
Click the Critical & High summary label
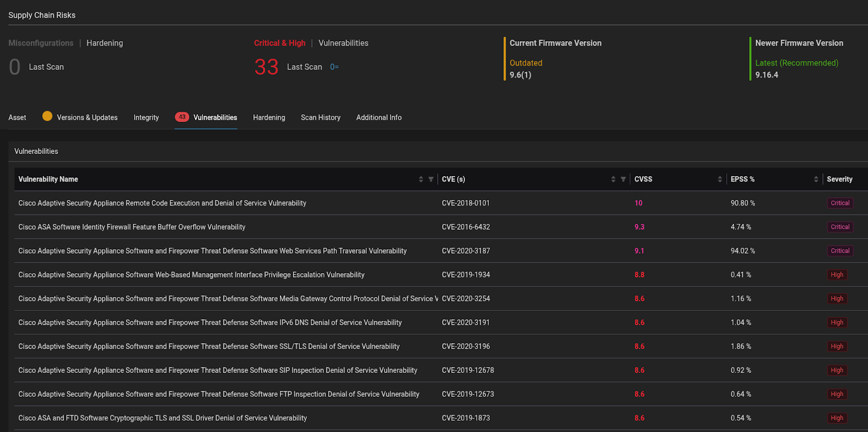click(x=280, y=43)
